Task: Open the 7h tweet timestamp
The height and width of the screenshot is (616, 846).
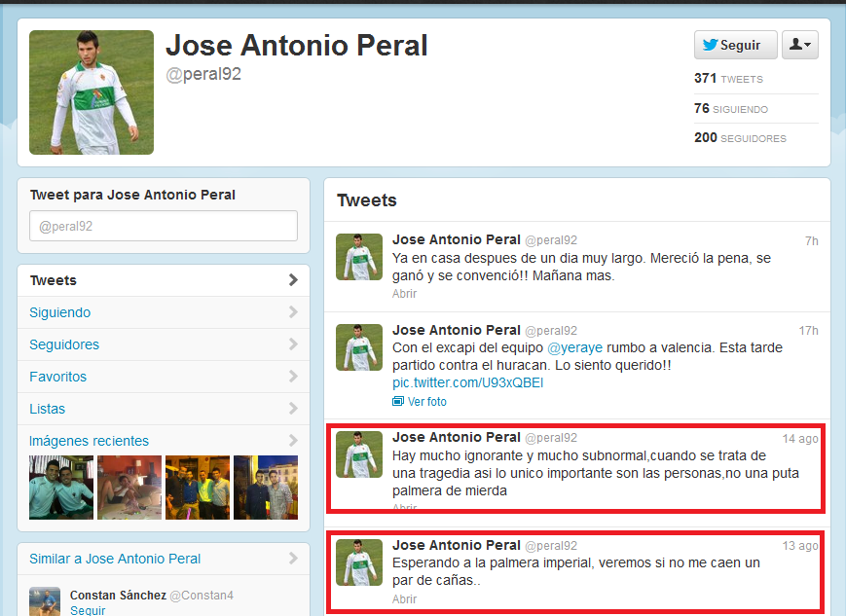Action: pos(812,241)
